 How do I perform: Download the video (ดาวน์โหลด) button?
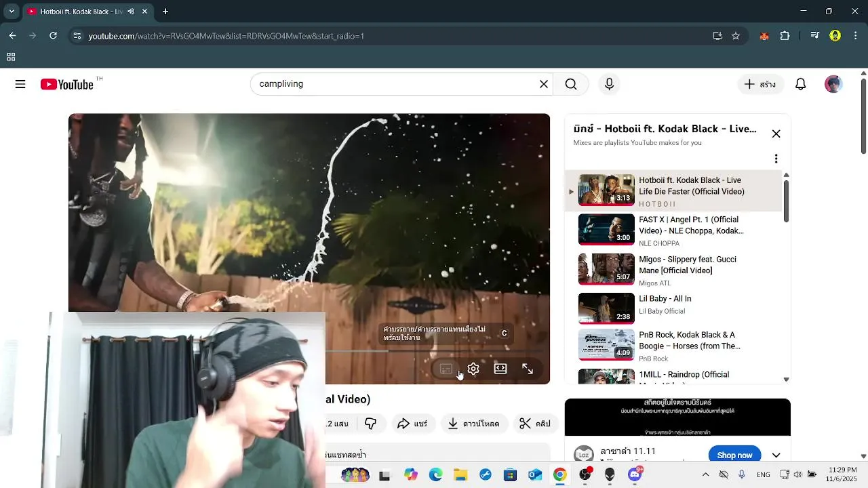point(473,424)
